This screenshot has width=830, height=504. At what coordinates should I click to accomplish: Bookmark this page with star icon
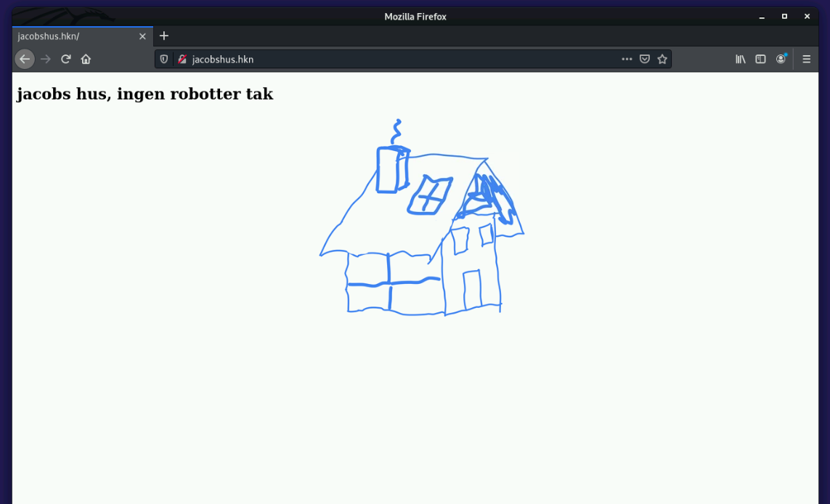click(x=662, y=60)
